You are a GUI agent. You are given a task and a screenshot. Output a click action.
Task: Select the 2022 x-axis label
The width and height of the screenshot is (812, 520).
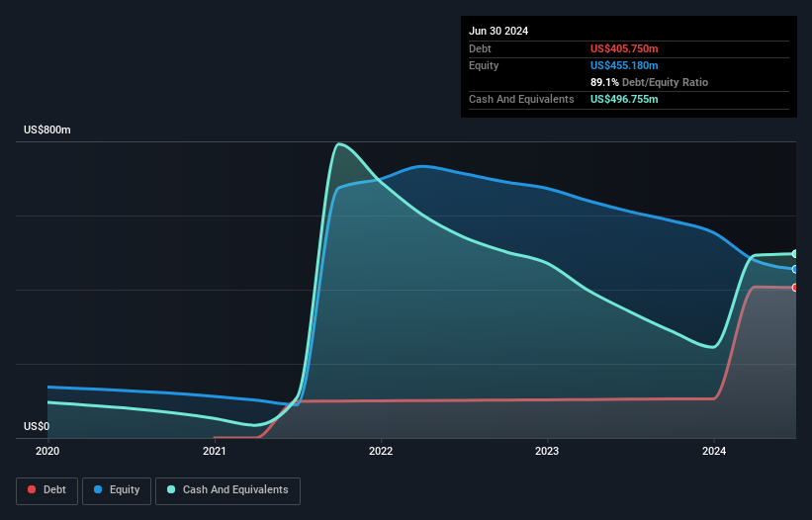tap(381, 451)
